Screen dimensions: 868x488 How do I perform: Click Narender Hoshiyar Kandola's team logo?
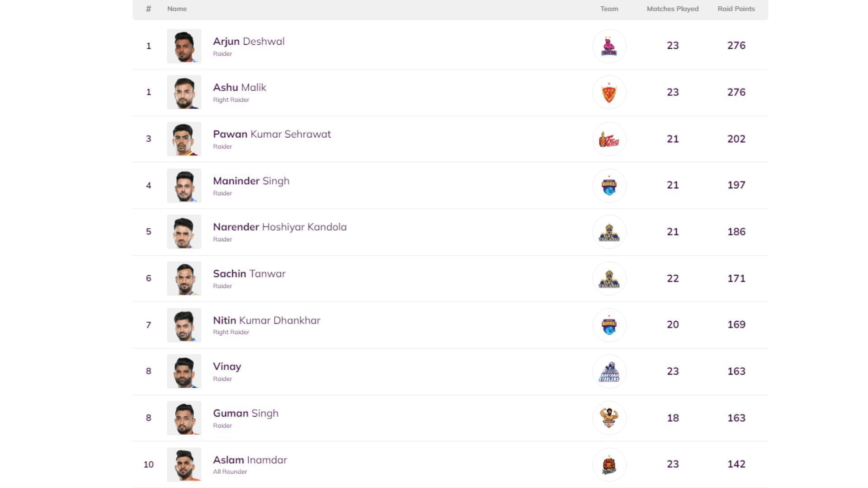pos(609,232)
